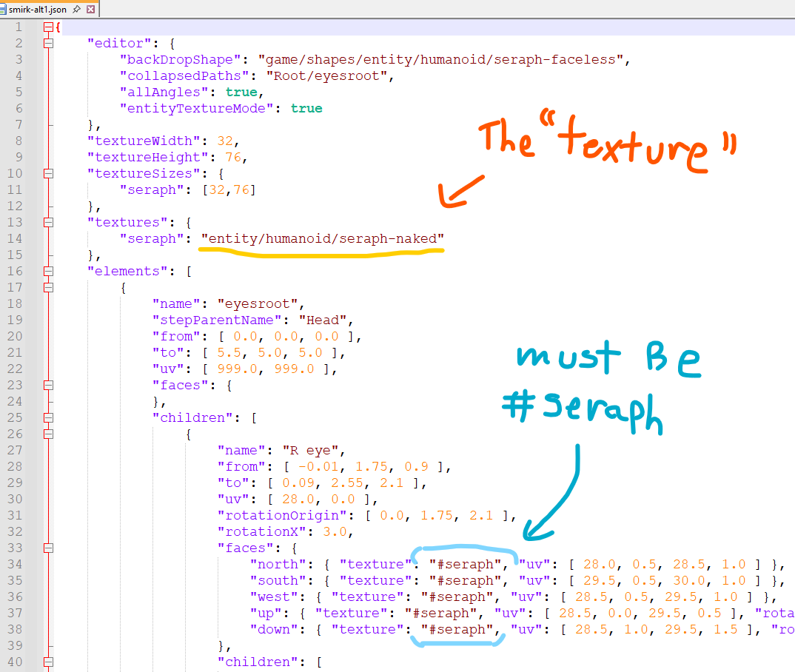The image size is (795, 672).
Task: Collapse the "faces" block on line 33
Action: point(49,548)
